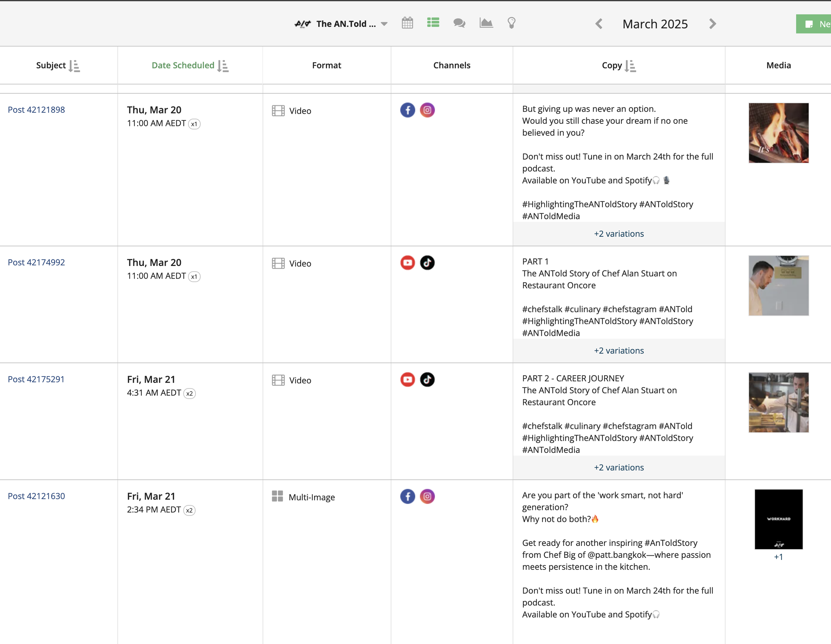Screen dimensions: 831x644
Task: Click the New button top right
Action: [x=818, y=24]
